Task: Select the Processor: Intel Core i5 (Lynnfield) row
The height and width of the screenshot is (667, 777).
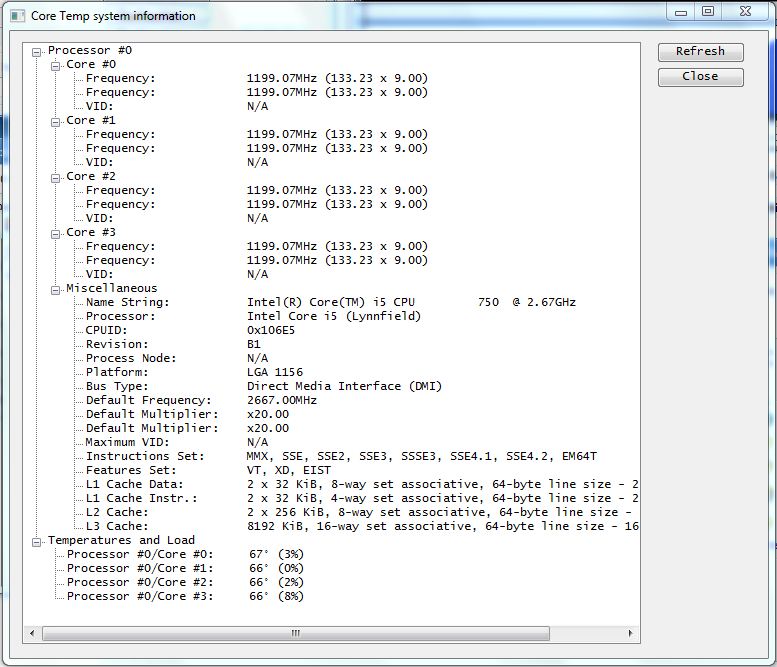Action: [253, 316]
